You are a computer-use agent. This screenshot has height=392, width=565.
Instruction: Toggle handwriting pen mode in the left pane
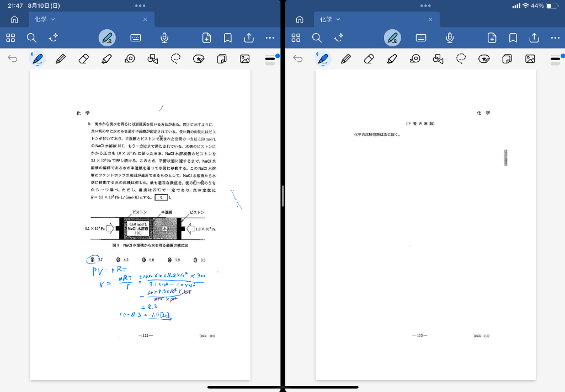(x=107, y=37)
